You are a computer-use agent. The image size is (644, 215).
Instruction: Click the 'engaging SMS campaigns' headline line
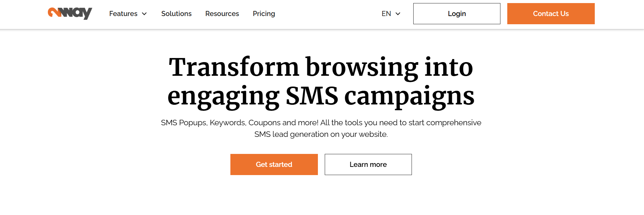(321, 96)
